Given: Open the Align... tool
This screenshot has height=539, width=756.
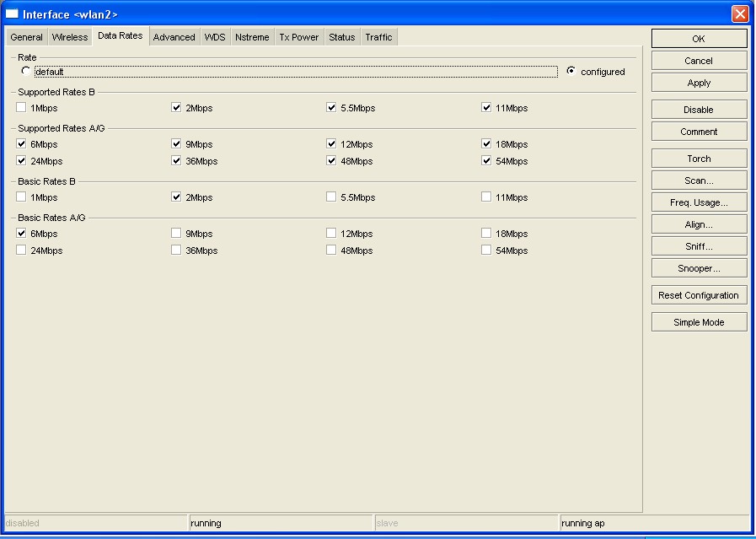Looking at the screenshot, I should [699, 224].
